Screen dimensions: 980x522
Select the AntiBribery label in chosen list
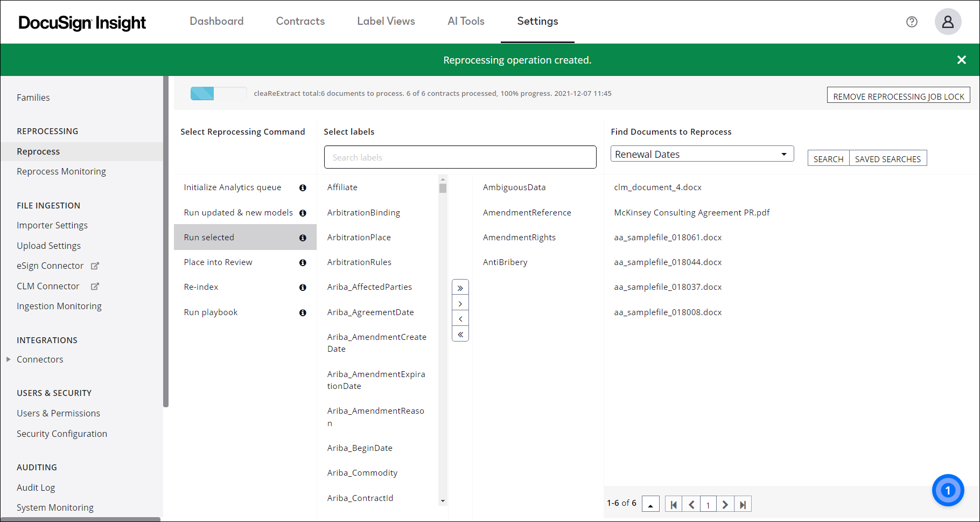click(505, 262)
